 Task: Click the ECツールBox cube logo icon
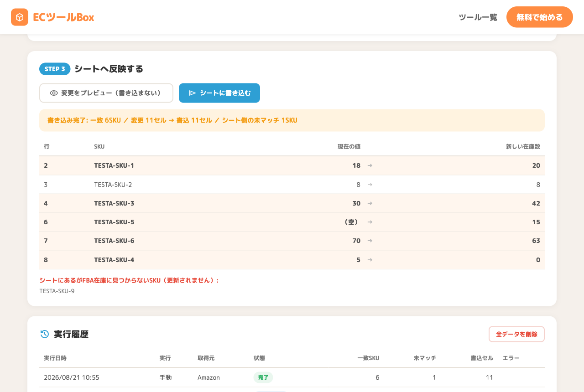[20, 17]
